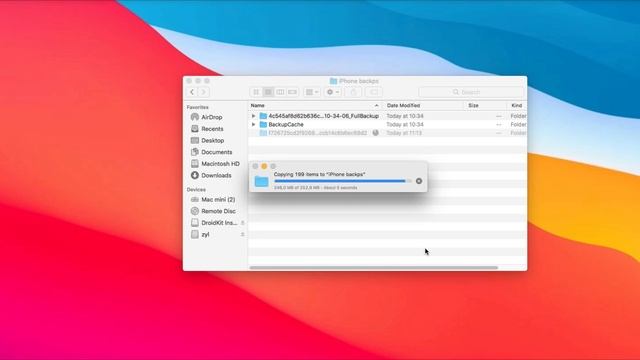
Task: Sort by the Kind column header
Action: point(517,105)
